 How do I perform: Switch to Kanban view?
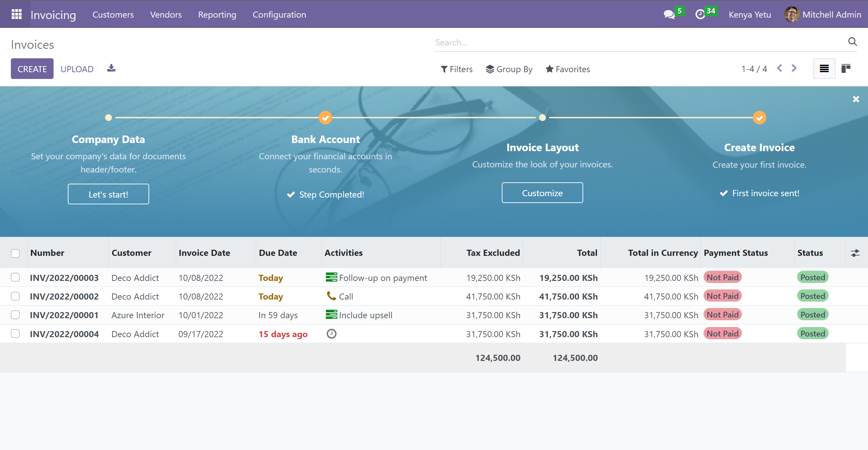pyautogui.click(x=846, y=68)
